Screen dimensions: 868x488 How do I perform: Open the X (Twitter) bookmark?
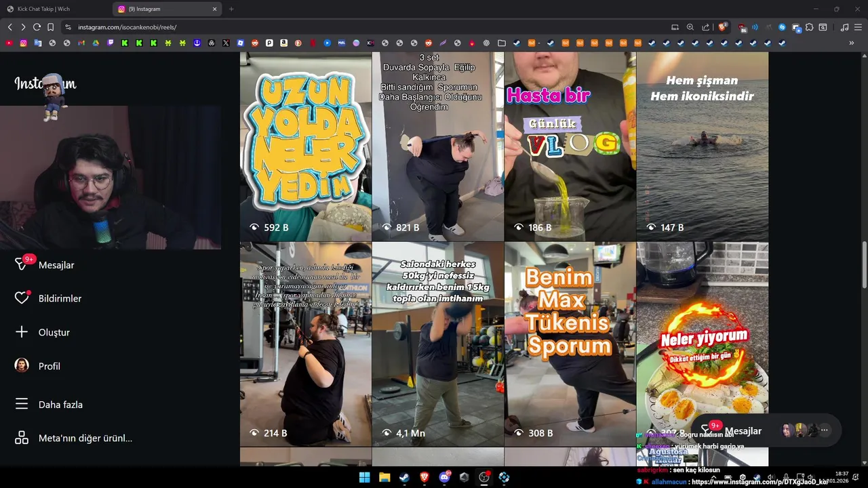[226, 43]
